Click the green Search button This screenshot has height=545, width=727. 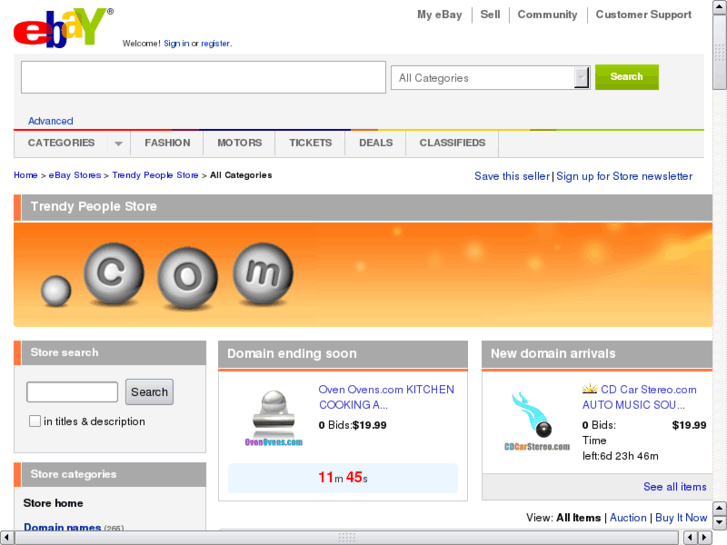point(627,77)
